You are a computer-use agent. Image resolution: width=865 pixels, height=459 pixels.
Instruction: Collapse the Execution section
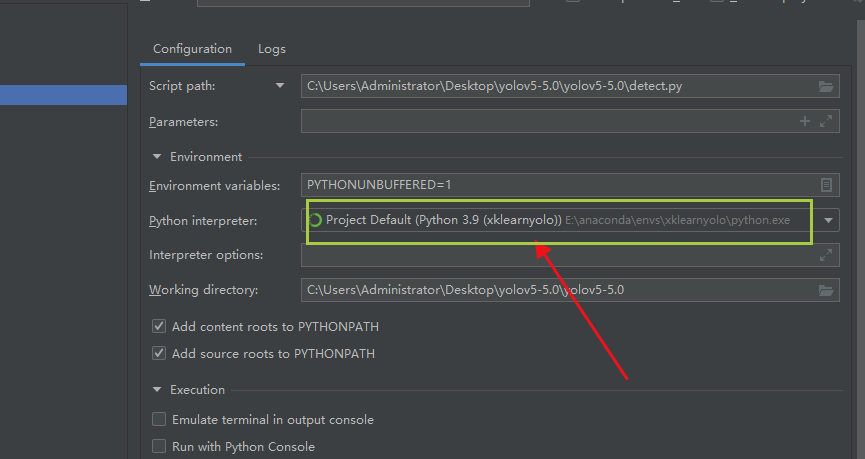(157, 390)
